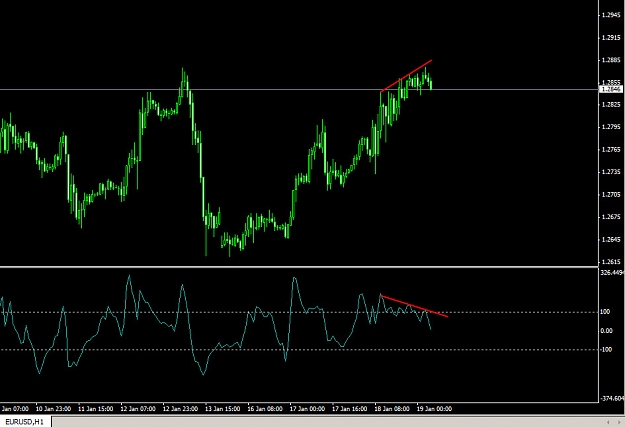Click the indicator scale value 0.00
Screen dimensions: 625x427
click(607, 331)
